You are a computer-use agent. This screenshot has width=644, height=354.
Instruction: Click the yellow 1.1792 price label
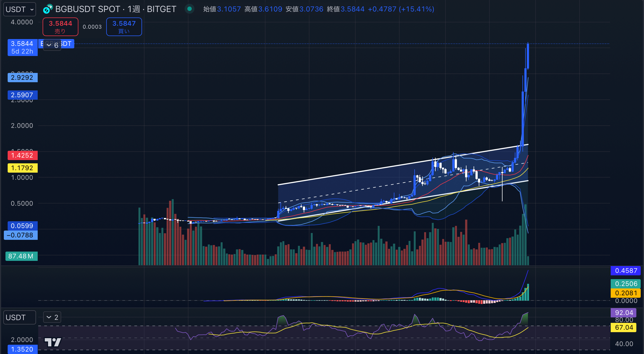[22, 168]
